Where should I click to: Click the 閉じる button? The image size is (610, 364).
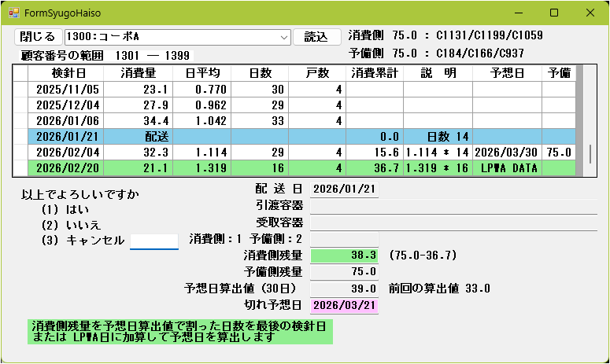tap(37, 37)
